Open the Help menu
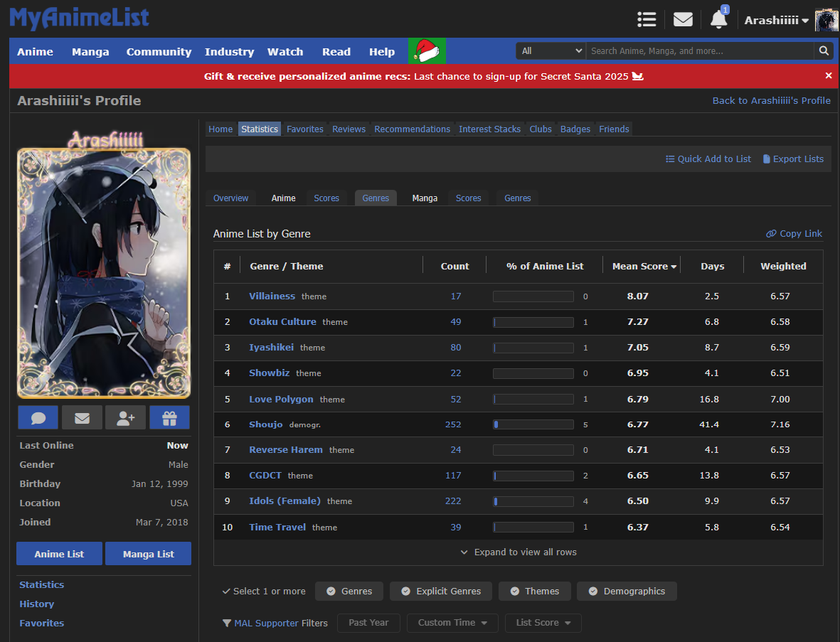Image resolution: width=840 pixels, height=642 pixels. (x=382, y=52)
